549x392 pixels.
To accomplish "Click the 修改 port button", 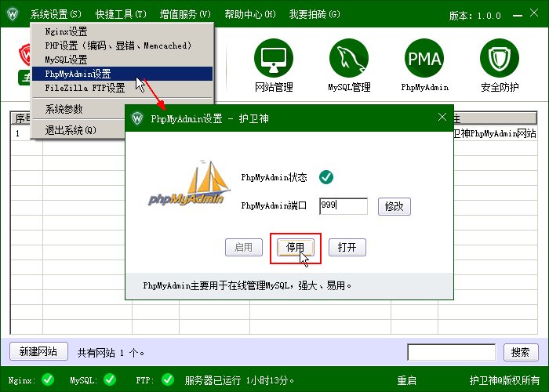I will (x=394, y=206).
